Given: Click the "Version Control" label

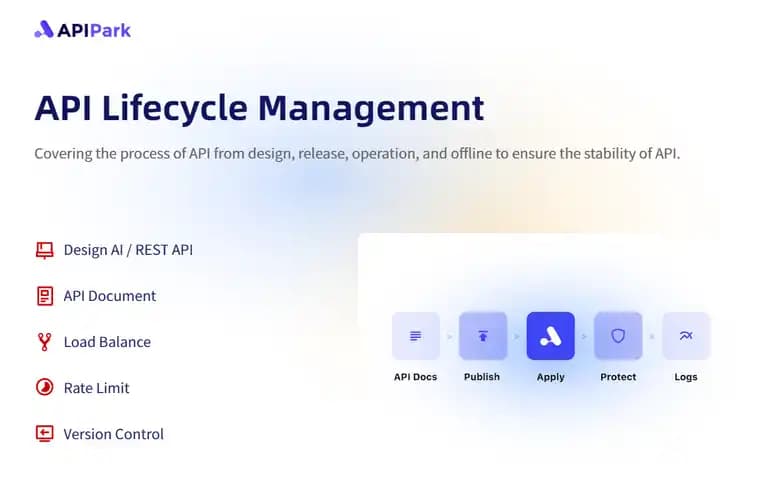Looking at the screenshot, I should point(114,434).
